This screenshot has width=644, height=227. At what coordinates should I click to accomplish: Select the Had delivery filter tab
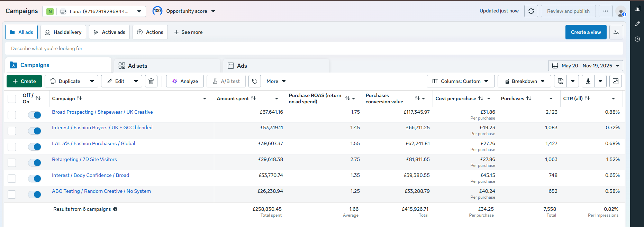pyautogui.click(x=63, y=32)
